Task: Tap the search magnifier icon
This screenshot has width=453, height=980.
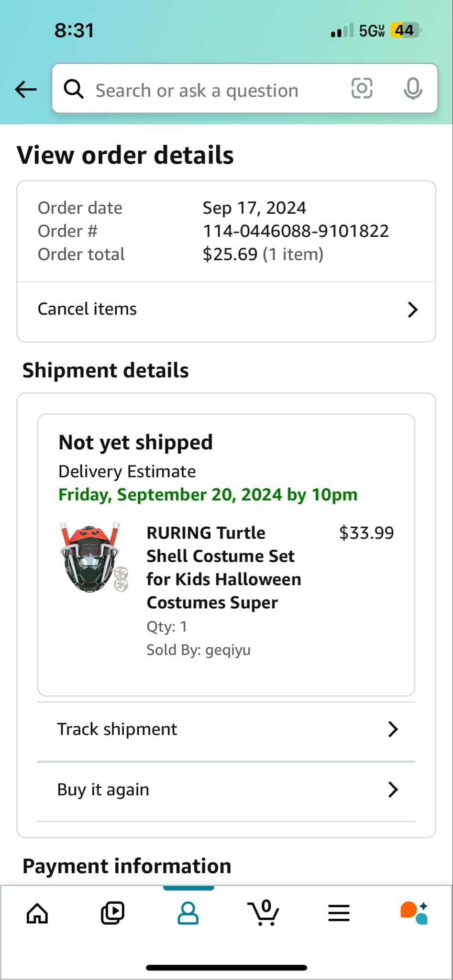Action: [x=74, y=89]
